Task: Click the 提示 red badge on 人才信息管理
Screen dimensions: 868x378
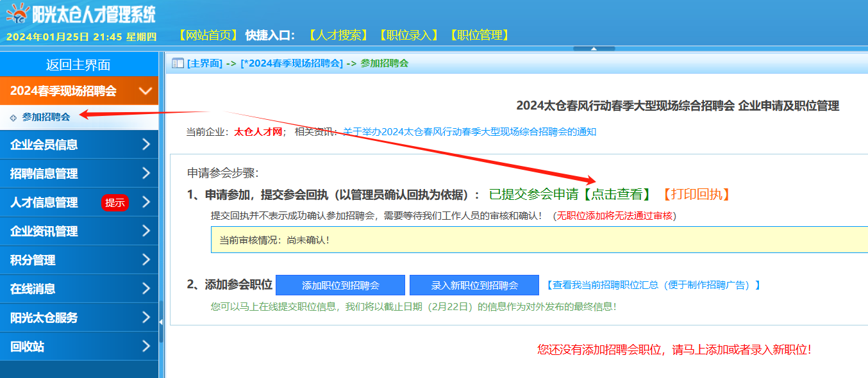Action: [x=115, y=202]
